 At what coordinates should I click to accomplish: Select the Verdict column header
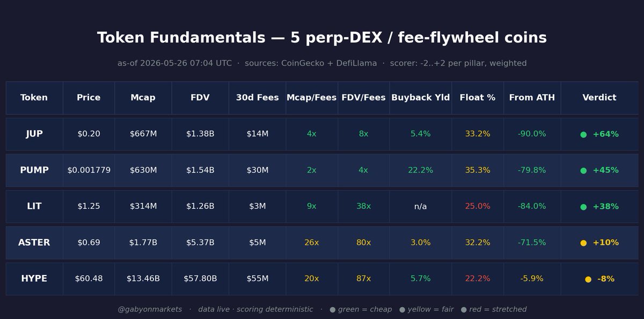click(x=599, y=98)
